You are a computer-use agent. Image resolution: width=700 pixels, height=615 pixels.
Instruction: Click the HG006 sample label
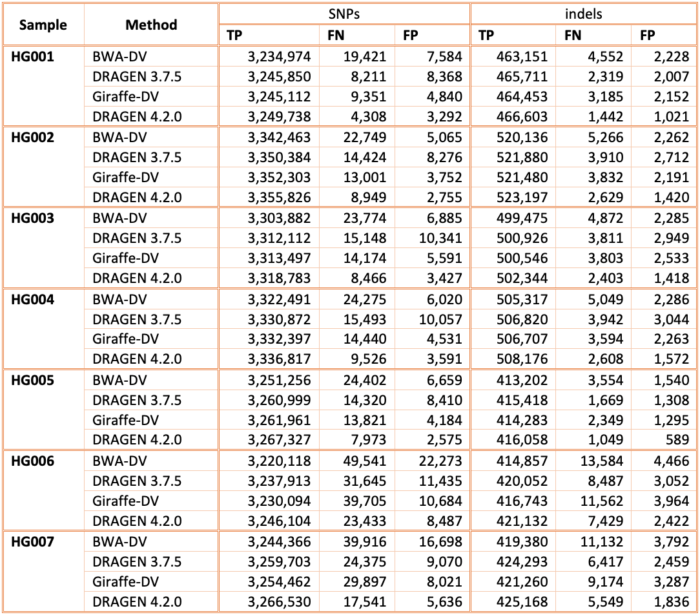pos(32,461)
